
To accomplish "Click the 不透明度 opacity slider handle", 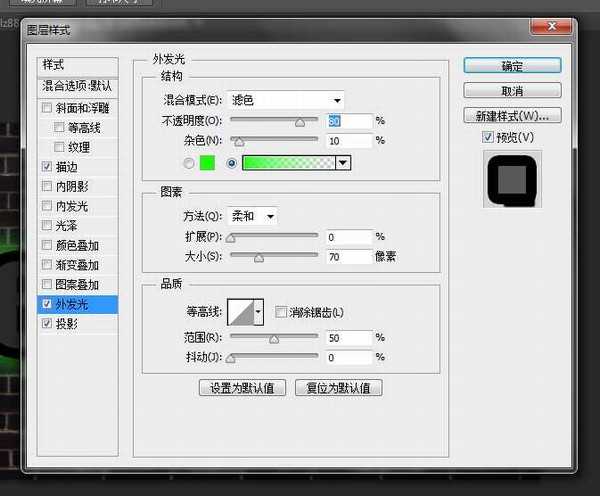I will pyautogui.click(x=299, y=122).
